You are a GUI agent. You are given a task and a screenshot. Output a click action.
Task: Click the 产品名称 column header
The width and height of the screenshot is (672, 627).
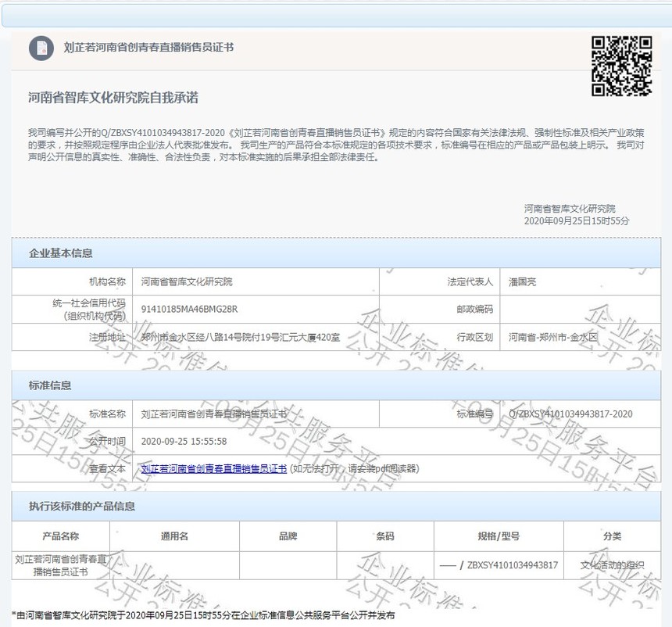pyautogui.click(x=60, y=536)
